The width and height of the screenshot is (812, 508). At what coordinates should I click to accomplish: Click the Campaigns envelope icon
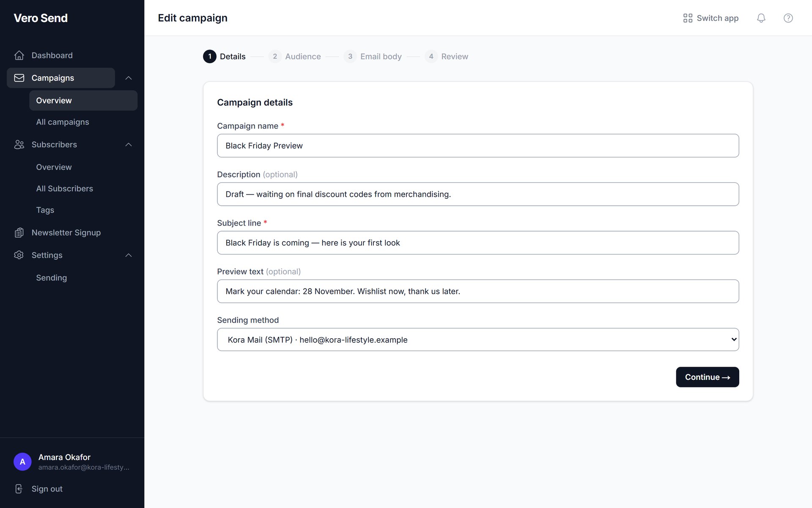coord(19,78)
